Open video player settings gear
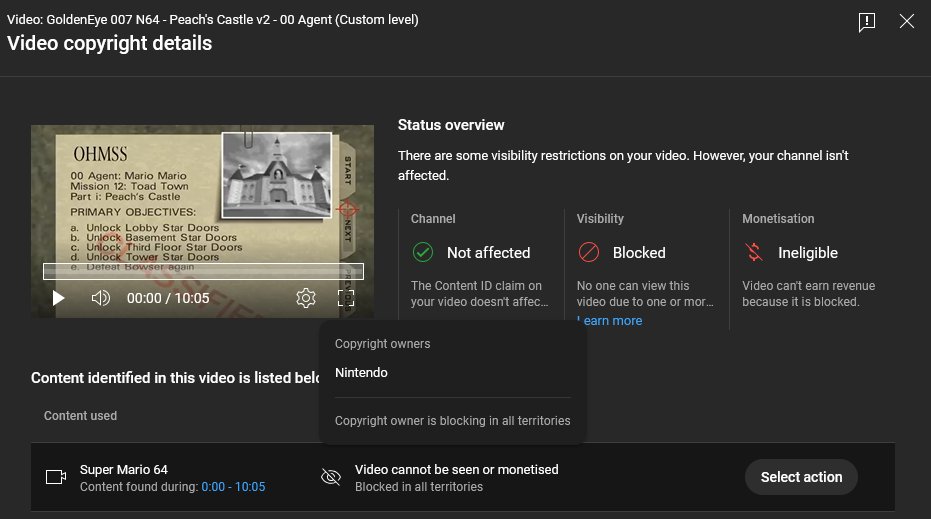 click(306, 298)
